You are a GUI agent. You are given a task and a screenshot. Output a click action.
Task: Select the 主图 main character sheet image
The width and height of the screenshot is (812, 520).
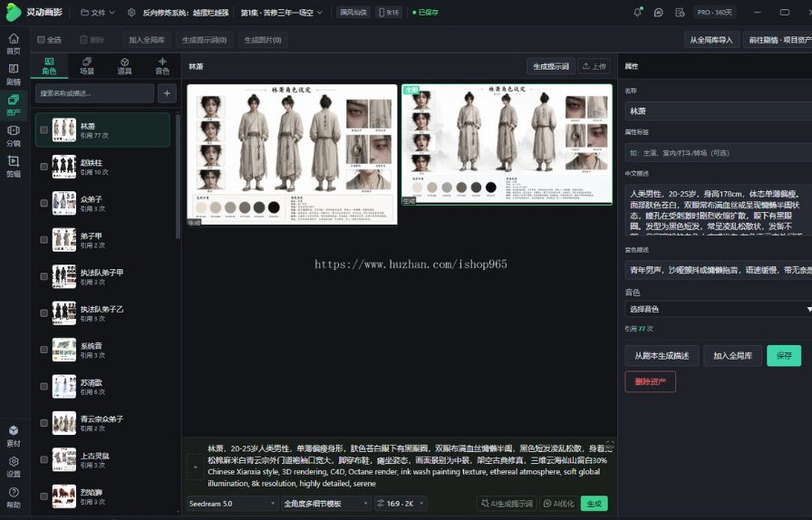[507, 145]
